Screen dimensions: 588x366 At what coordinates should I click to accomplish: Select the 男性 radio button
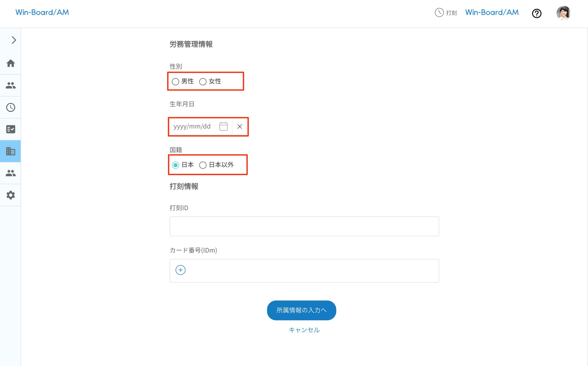point(175,81)
